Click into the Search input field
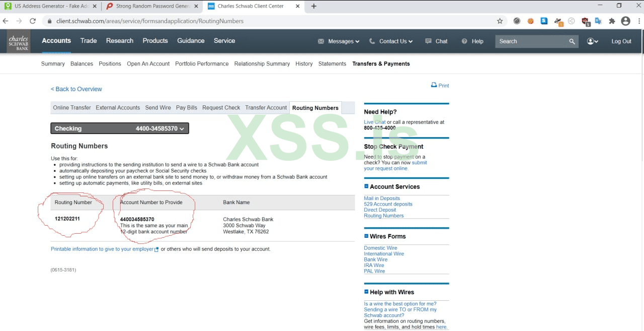Screen dimensions: 644x331 click(531, 41)
